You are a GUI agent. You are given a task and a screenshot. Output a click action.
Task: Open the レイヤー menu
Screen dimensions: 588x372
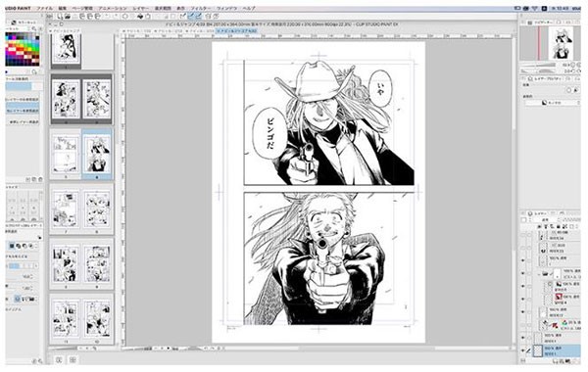[140, 8]
